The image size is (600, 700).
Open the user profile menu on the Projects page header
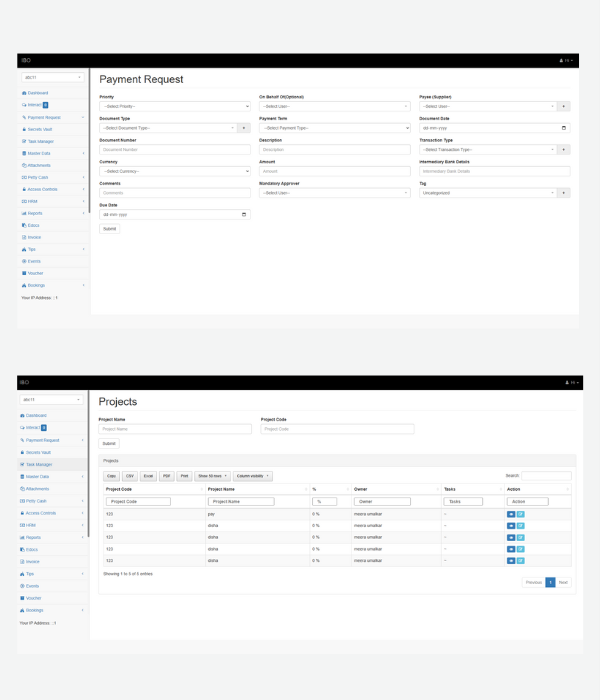tap(567, 383)
